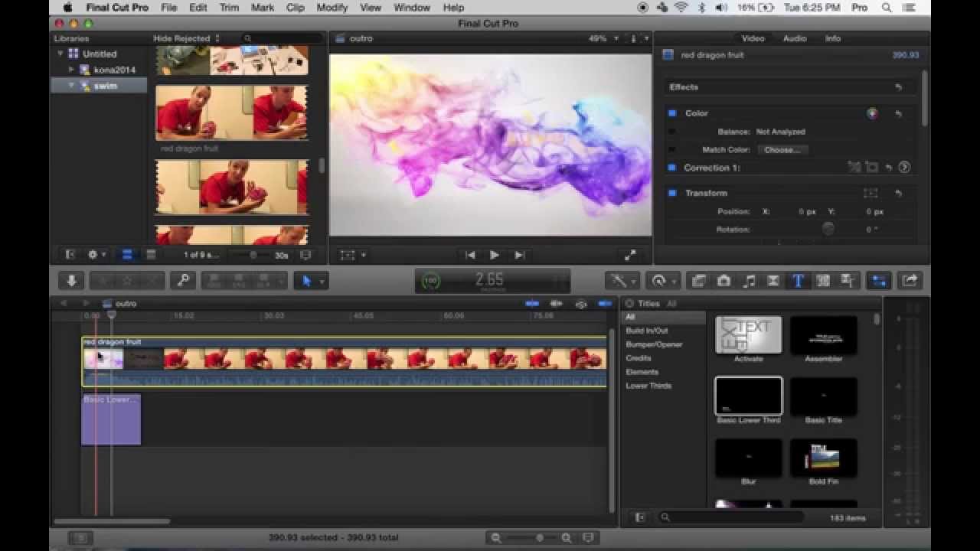This screenshot has height=551, width=980.
Task: Open the Themes browser icon
Action: coord(848,281)
